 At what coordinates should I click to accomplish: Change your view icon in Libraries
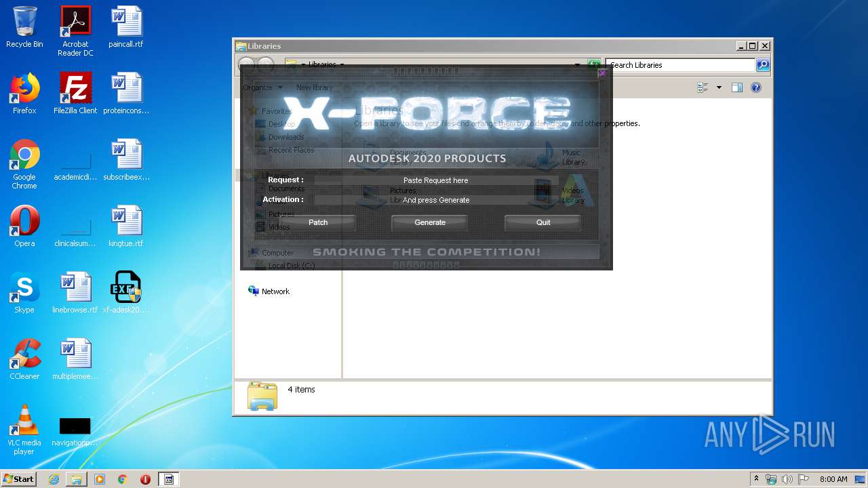point(703,87)
